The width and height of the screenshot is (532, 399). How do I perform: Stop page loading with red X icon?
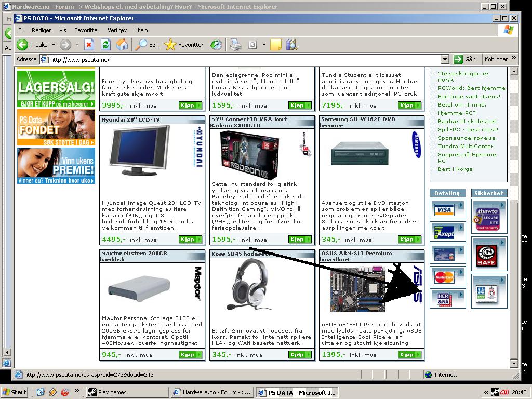coord(89,45)
